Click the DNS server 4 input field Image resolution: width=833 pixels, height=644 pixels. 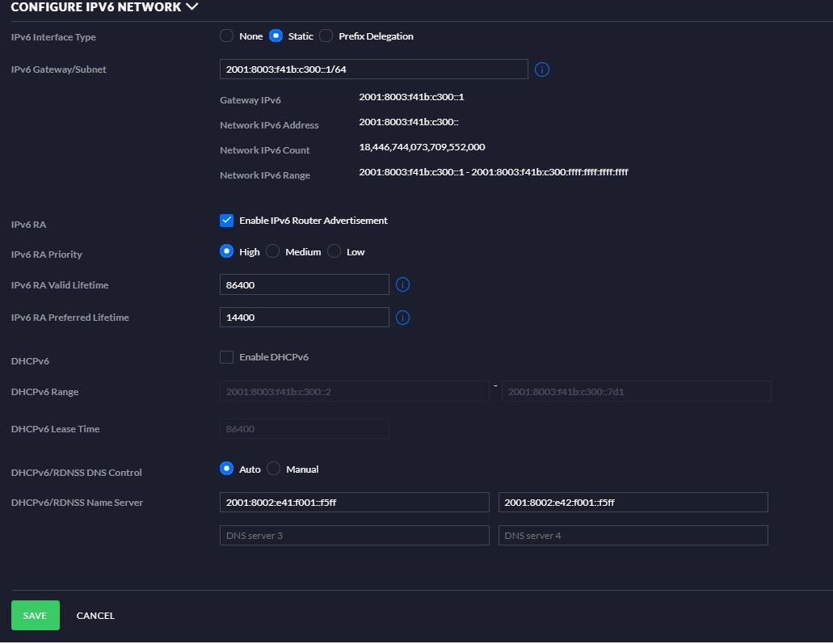(633, 536)
